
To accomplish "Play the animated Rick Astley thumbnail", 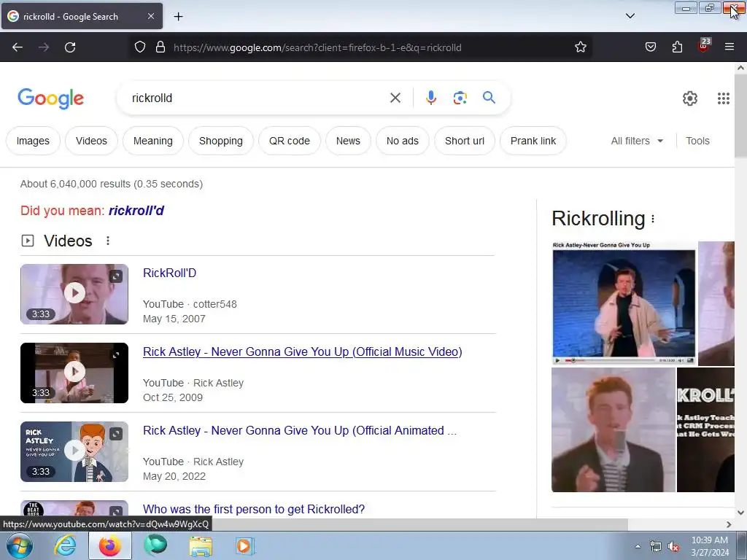I will coord(74,451).
